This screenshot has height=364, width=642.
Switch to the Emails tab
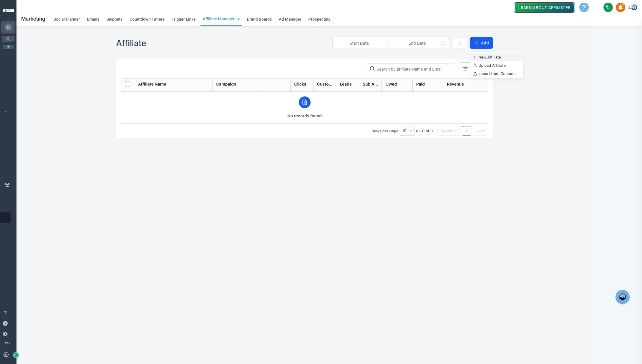point(93,19)
